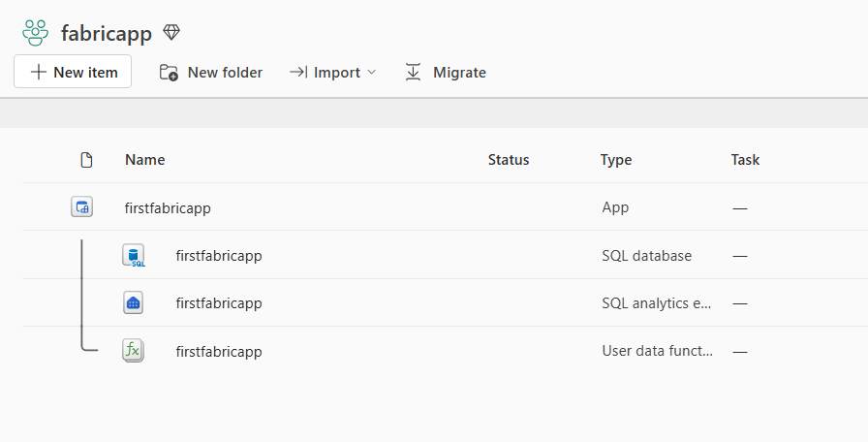Click the folder icon in New folder
This screenshot has width=868, height=442.
pyautogui.click(x=169, y=73)
